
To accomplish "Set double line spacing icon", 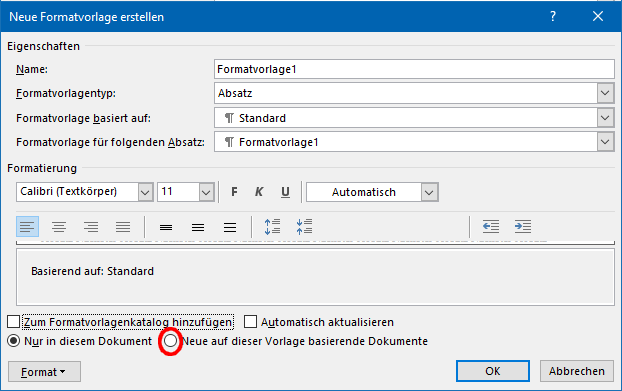I will tap(230, 227).
